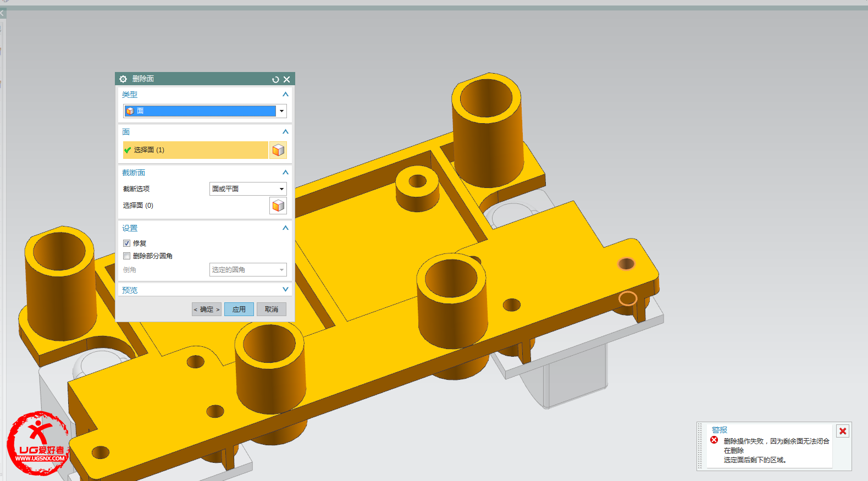
Task: Close the 删除面 dialog
Action: tap(286, 79)
